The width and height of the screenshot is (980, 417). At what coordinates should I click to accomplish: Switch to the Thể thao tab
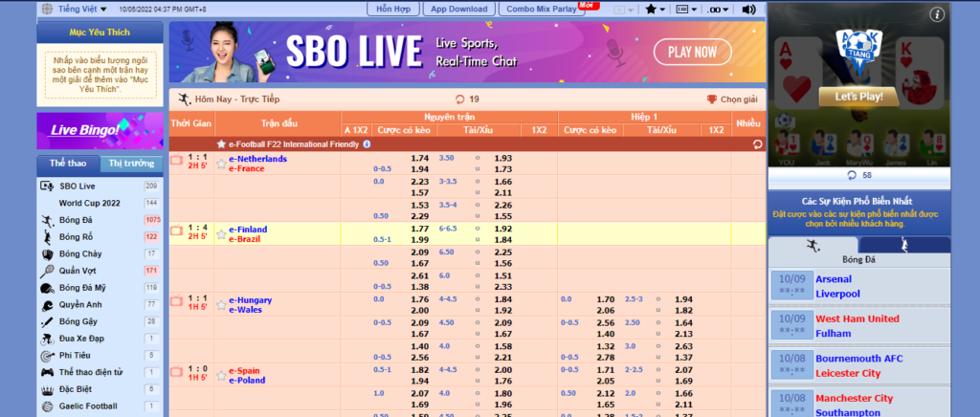(x=68, y=164)
